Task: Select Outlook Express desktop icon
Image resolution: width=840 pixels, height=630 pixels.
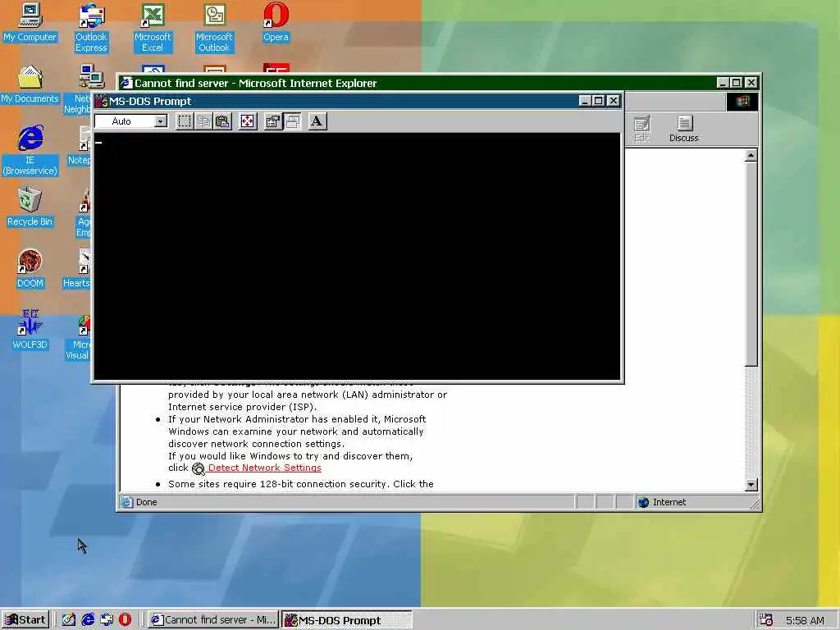Action: coord(91,28)
